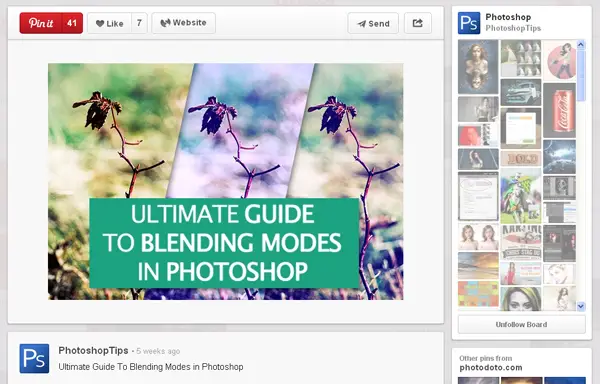The width and height of the screenshot is (600, 384).
Task: Click the globe icon in Website button
Action: pos(165,23)
